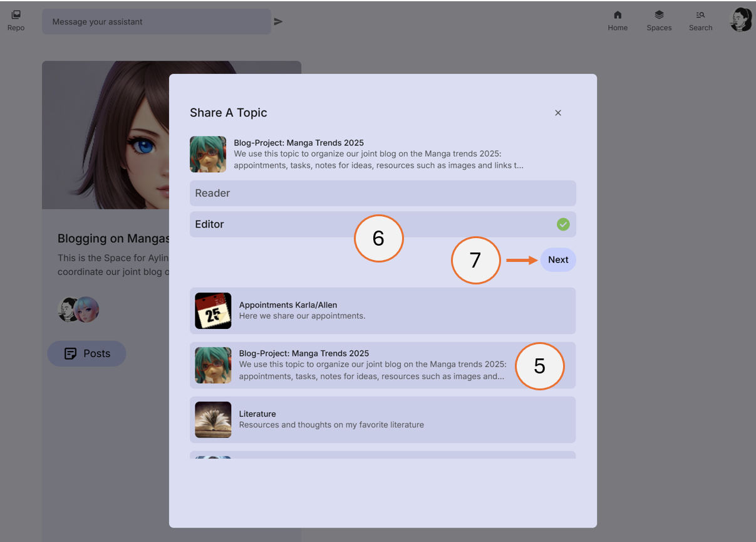Click the speech-bubble icon on the Posts button

[x=71, y=353]
